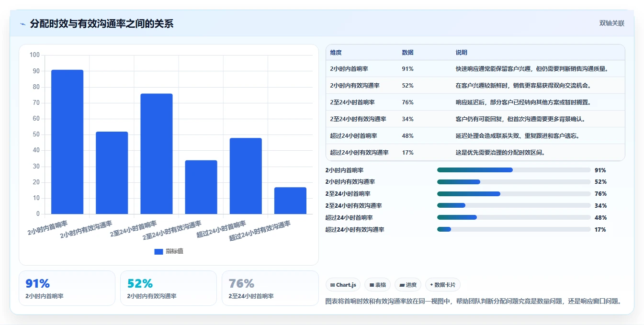Click the 100 y-axis label
Screen dimensions: 644x325
click(34, 55)
